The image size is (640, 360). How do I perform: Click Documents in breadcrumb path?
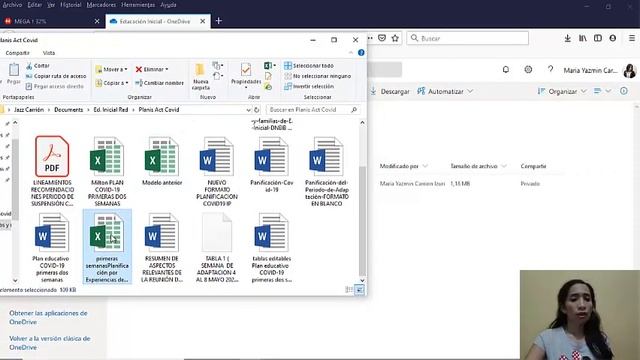click(69, 110)
